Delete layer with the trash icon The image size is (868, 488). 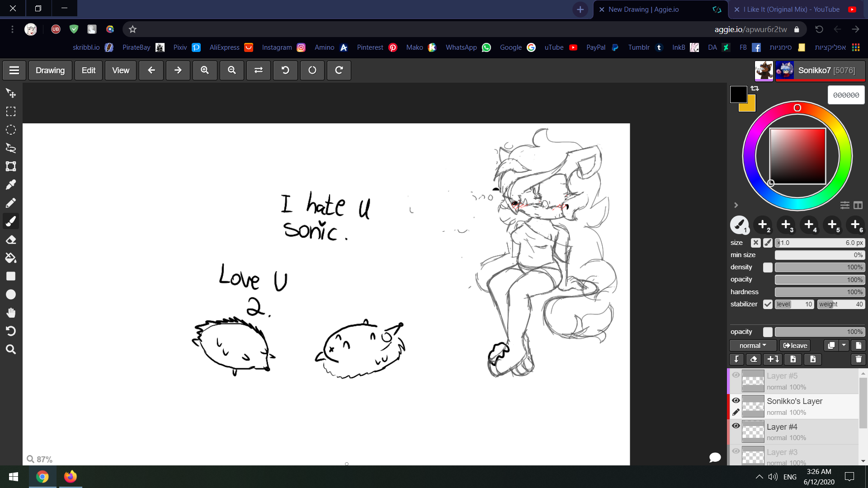(858, 359)
